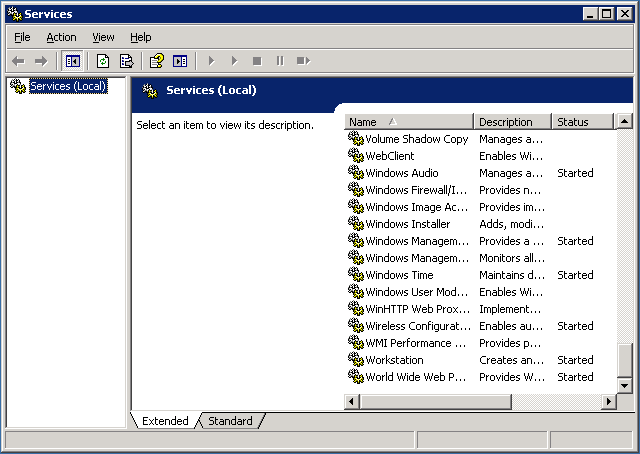
Task: Select the Windows Time service name
Action: tap(399, 275)
